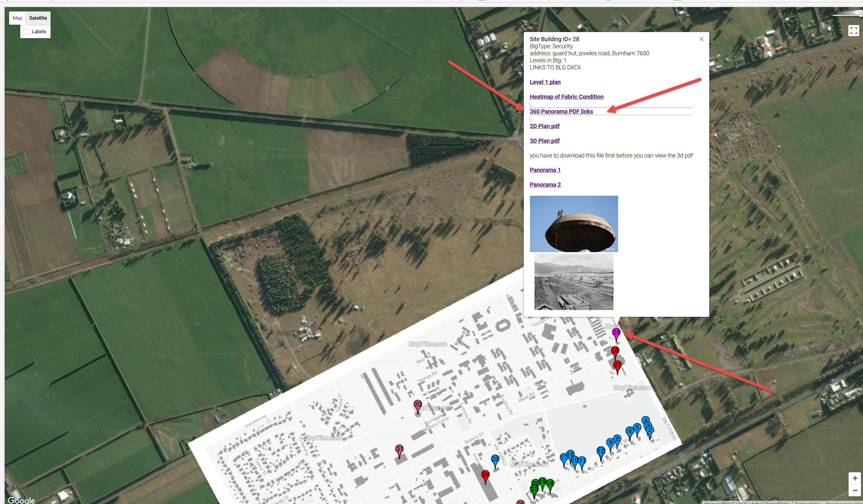Zoom out with the minus button
Screen dimensions: 863x504
[855, 490]
